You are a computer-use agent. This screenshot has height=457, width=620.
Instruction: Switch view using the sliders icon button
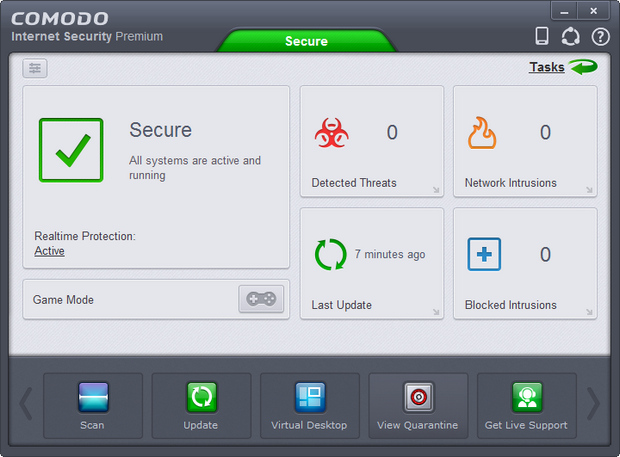click(x=35, y=68)
